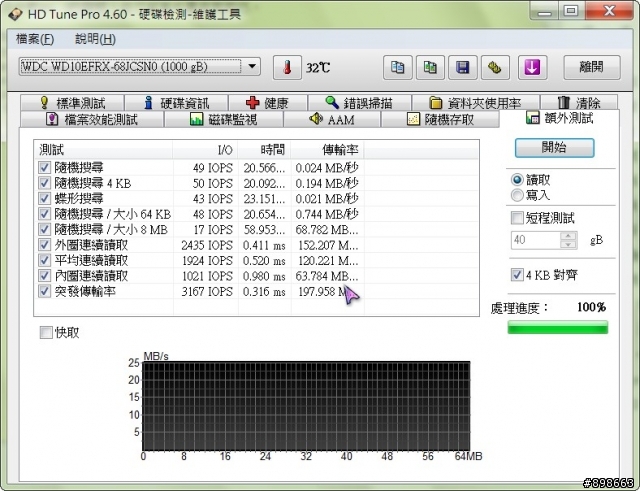The height and width of the screenshot is (491, 640).
Task: Switch to the 檔案效能測試 tab
Action: point(92,119)
